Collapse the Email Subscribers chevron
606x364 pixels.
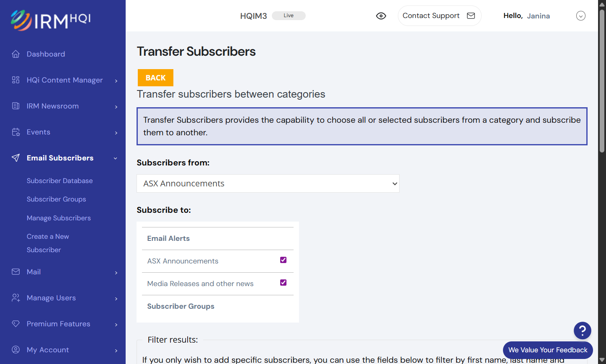coord(116,158)
